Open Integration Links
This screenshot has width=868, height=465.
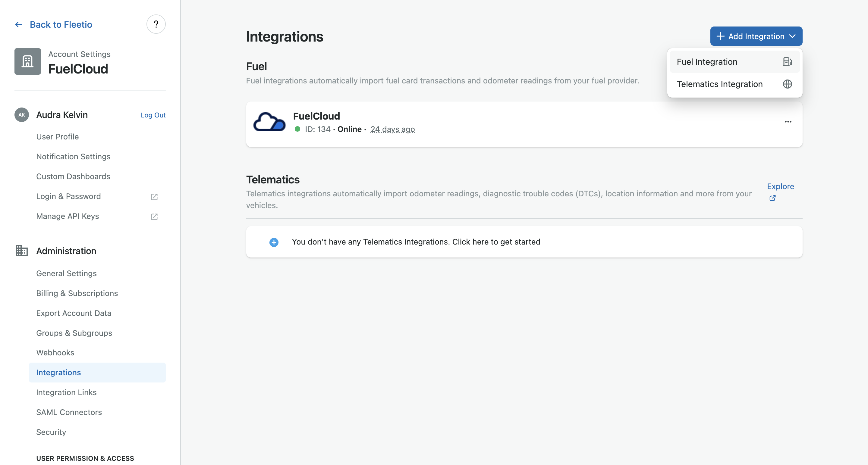coord(66,392)
